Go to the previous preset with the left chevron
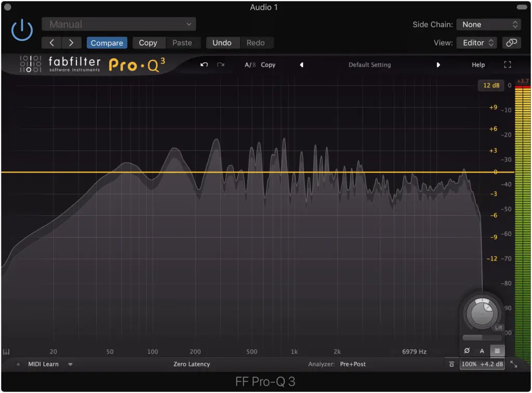The width and height of the screenshot is (532, 393). tap(51, 43)
